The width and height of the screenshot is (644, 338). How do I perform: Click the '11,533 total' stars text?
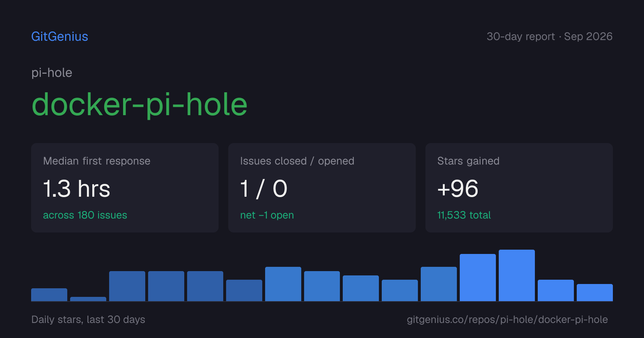coord(464,215)
